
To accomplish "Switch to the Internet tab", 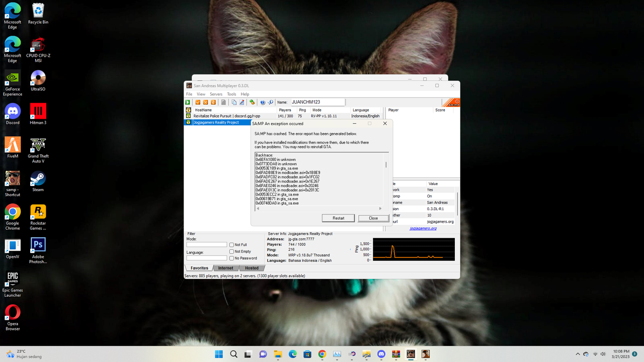I will 225,268.
